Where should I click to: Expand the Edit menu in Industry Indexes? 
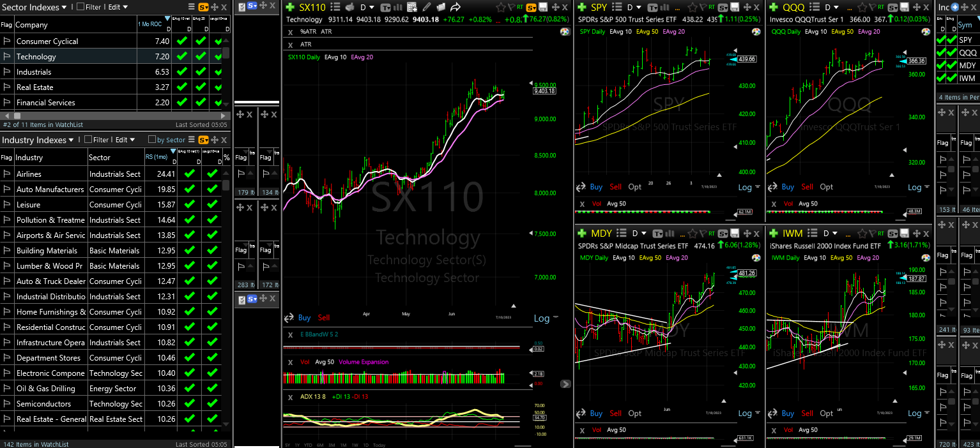(125, 140)
